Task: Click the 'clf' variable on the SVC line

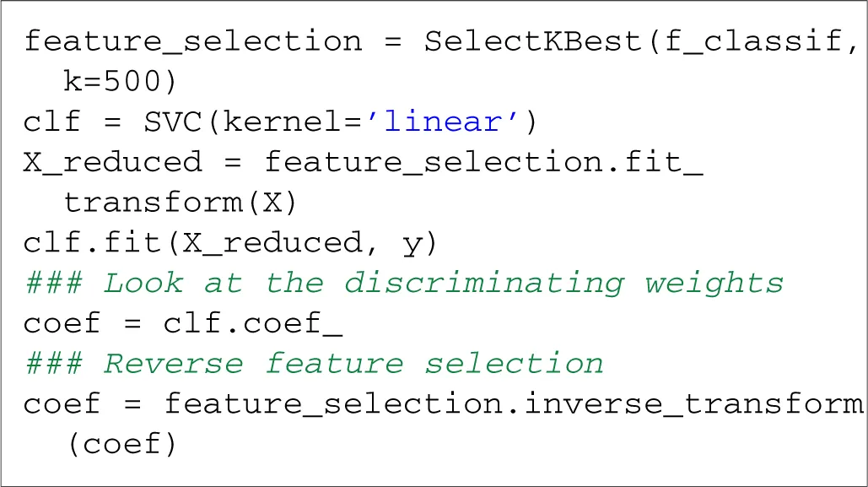Action: 52,122
